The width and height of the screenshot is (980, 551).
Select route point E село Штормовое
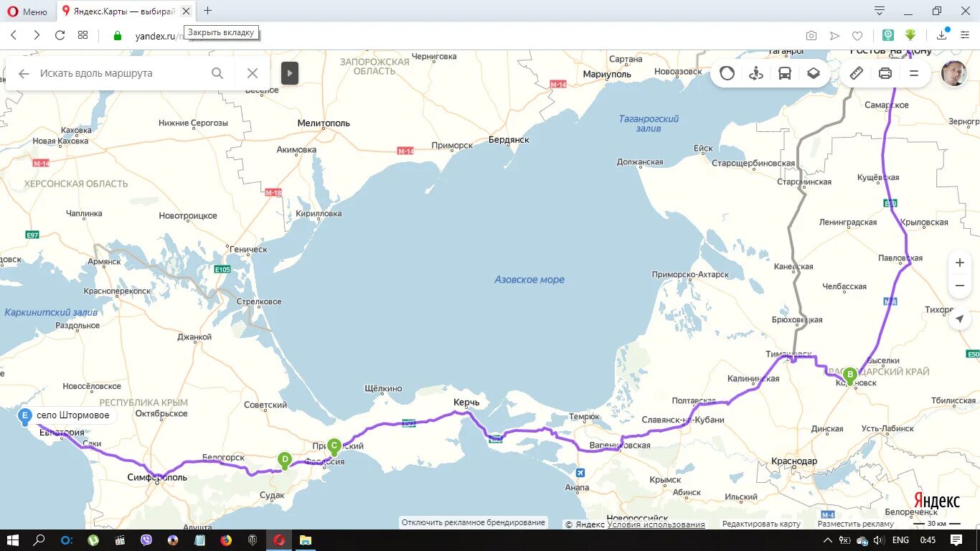coord(66,415)
